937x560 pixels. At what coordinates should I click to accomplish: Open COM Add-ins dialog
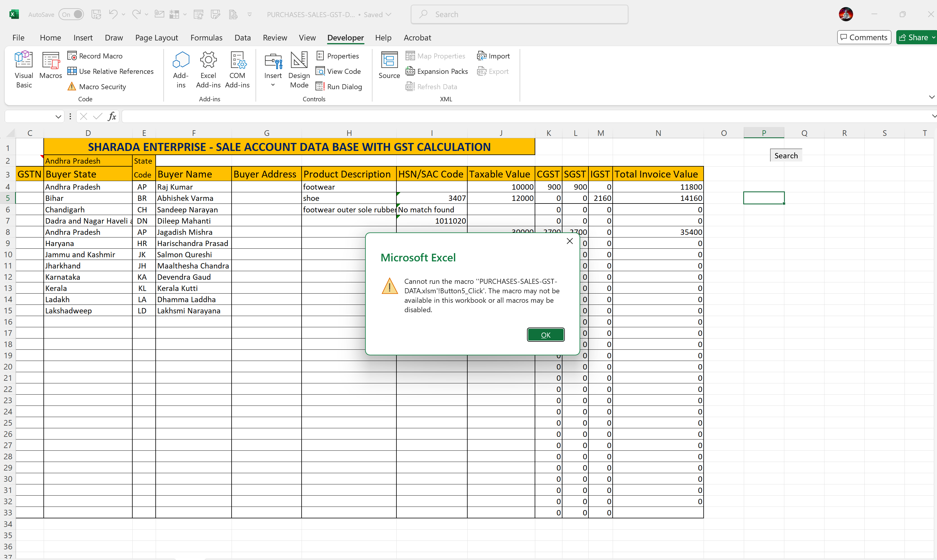point(237,70)
